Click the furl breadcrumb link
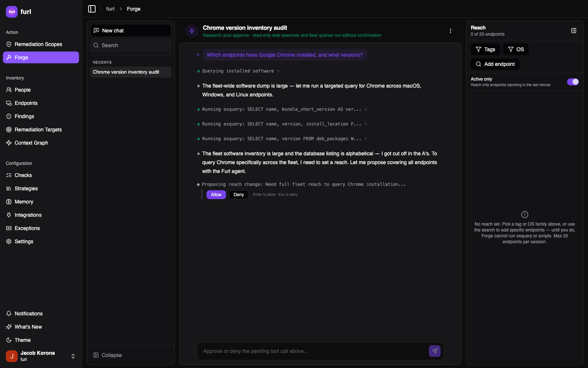 pyautogui.click(x=110, y=9)
